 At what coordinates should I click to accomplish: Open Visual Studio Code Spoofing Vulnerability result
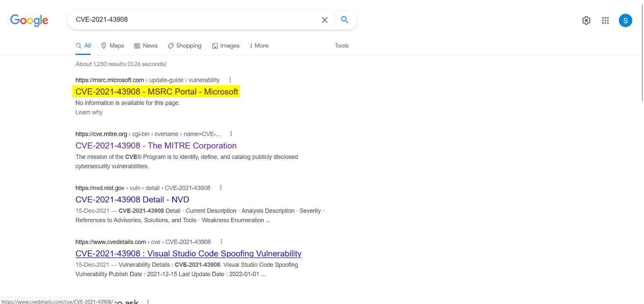[x=188, y=253]
